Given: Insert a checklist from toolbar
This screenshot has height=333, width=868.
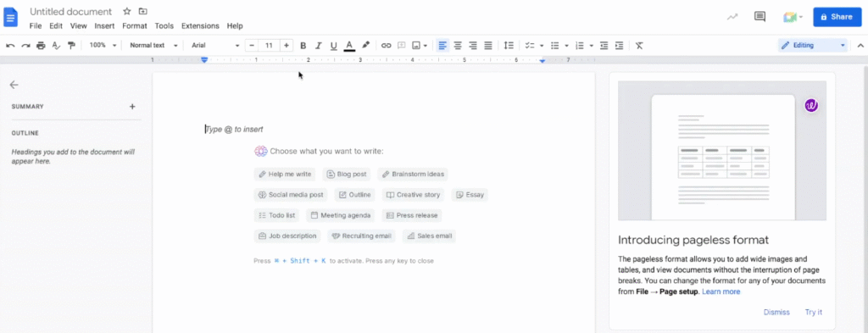Looking at the screenshot, I should pyautogui.click(x=530, y=46).
